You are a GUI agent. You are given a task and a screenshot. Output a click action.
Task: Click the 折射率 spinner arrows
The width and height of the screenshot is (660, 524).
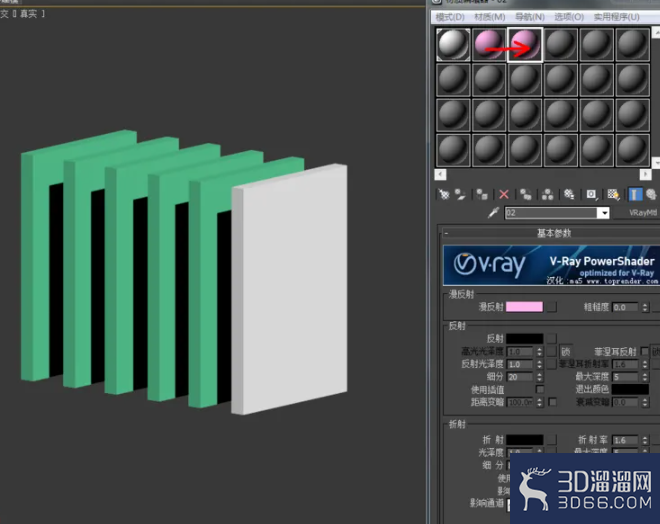pos(645,440)
